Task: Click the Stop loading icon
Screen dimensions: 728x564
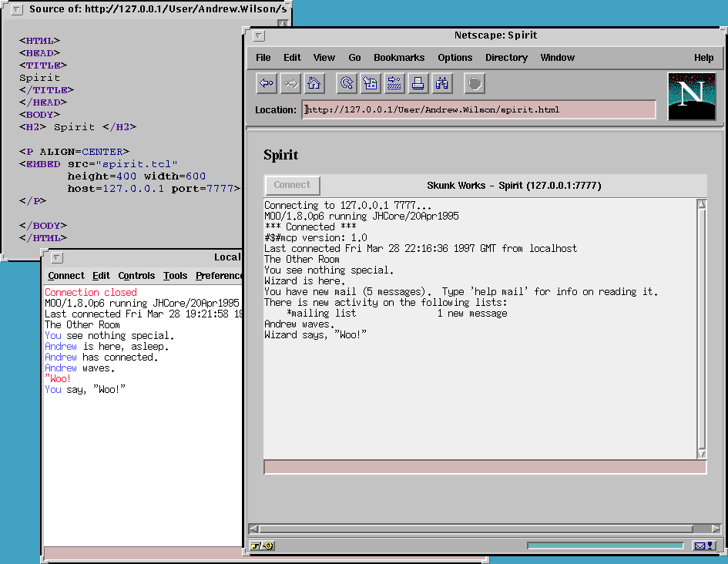Action: coord(475,83)
